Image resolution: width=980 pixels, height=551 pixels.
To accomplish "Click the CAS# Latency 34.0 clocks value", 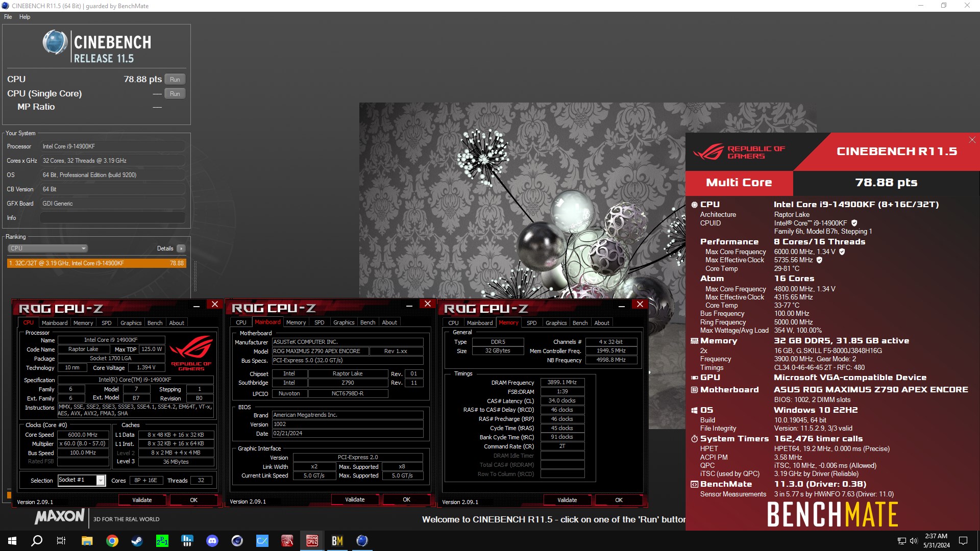I will point(562,400).
